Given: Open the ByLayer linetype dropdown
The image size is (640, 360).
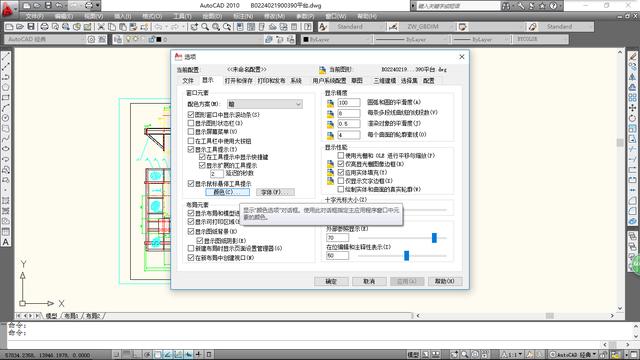Looking at the screenshot, I should (x=412, y=40).
